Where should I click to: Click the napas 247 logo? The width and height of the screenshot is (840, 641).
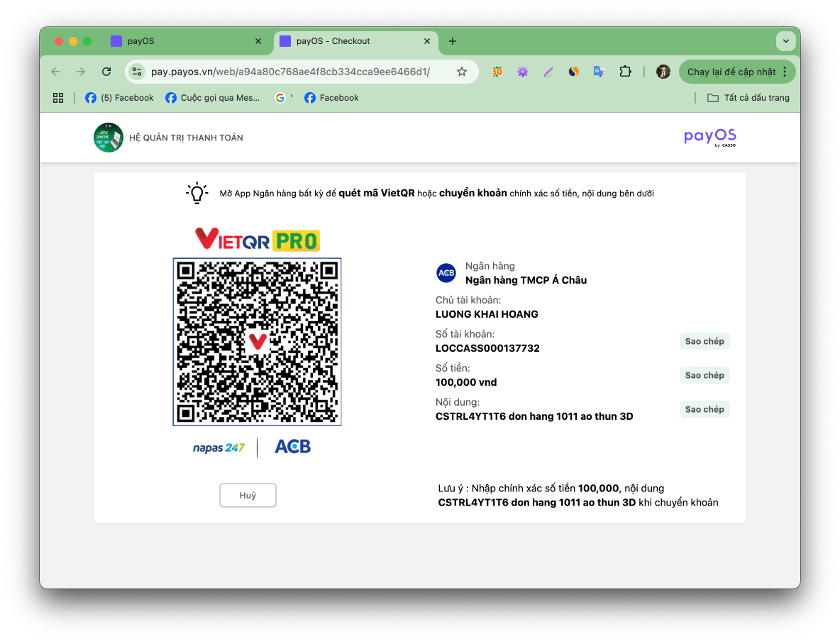[x=219, y=447]
